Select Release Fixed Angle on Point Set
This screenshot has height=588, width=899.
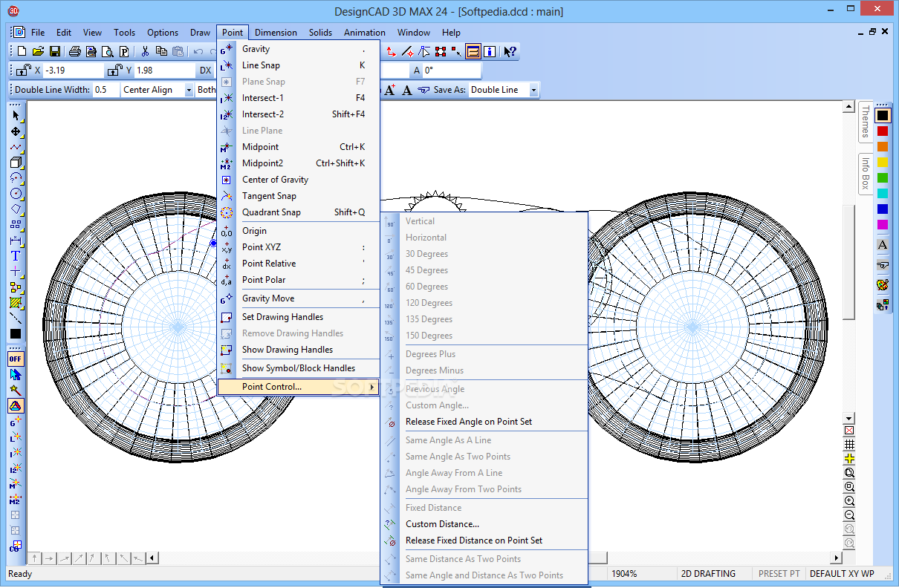coord(484,422)
